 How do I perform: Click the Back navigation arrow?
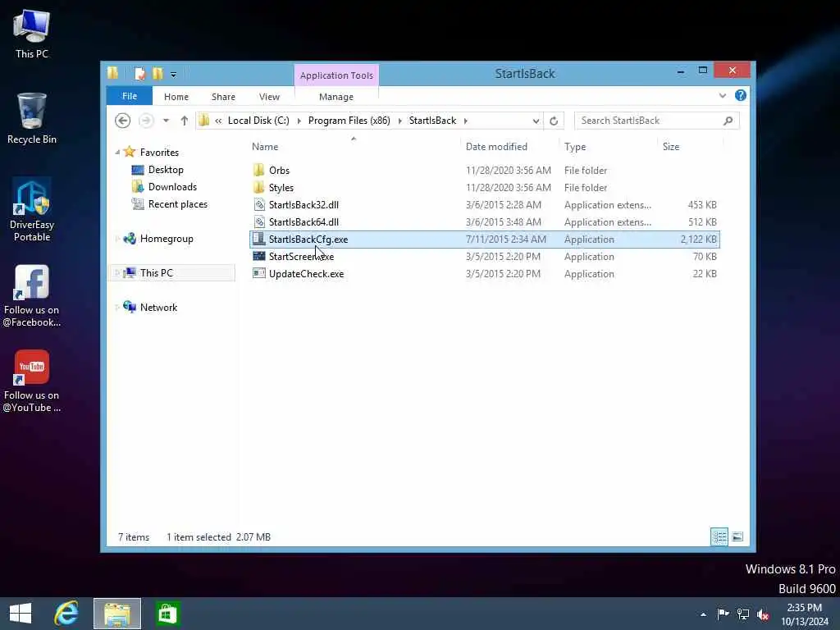[123, 121]
